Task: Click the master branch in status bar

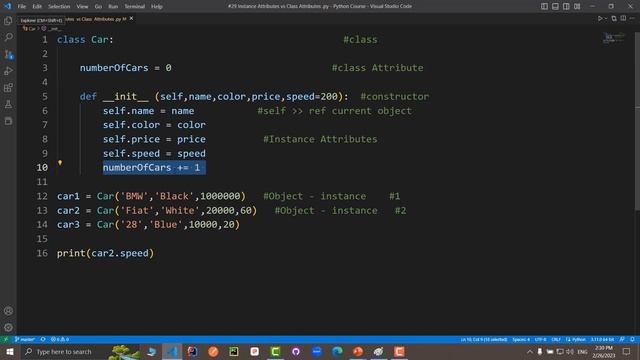Action: [24, 340]
